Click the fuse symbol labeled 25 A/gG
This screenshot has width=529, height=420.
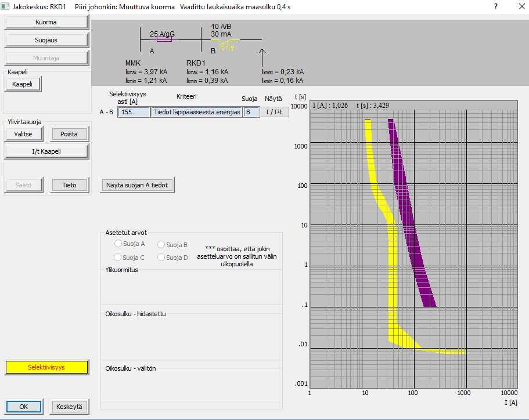(164, 39)
